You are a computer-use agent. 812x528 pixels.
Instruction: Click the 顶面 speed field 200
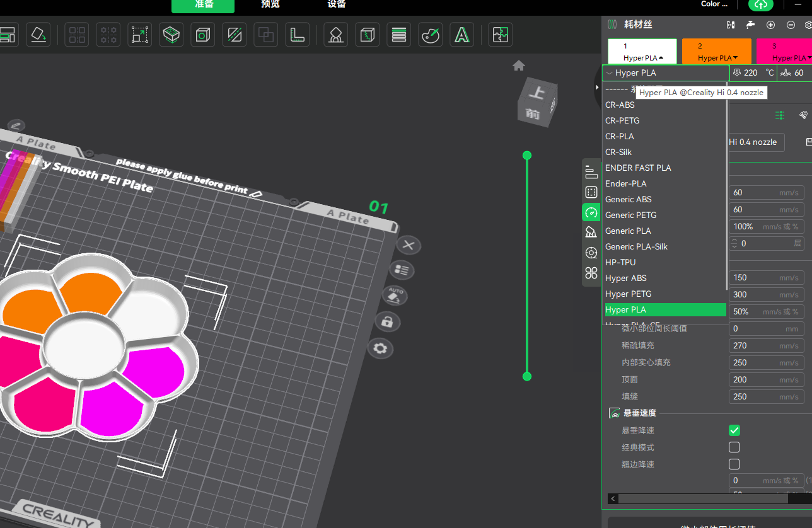pos(766,379)
